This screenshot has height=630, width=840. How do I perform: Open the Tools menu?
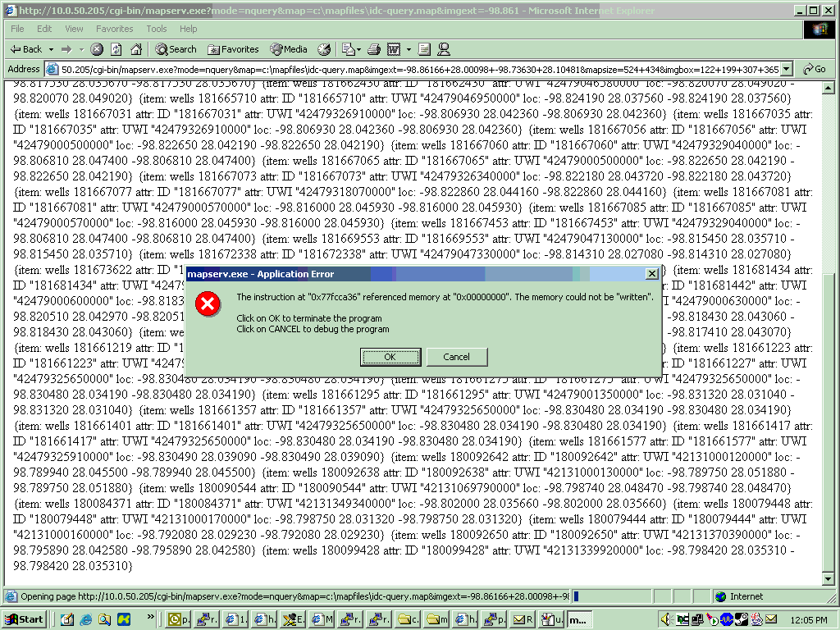tap(156, 29)
